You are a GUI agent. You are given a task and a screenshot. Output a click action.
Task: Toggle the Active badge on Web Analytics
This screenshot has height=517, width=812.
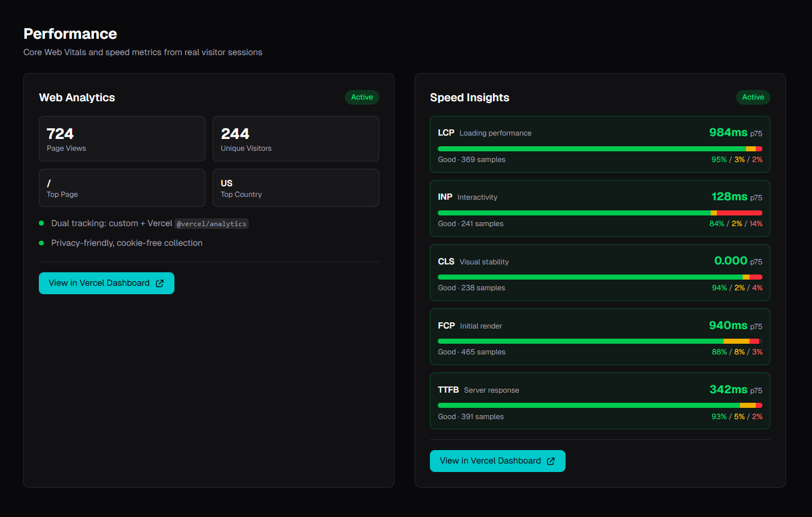(x=362, y=97)
